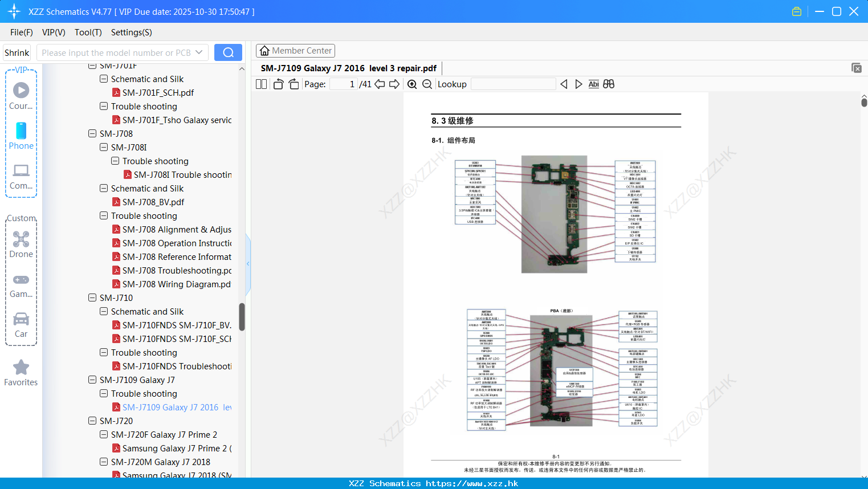
Task: Open SM-J708I Trouble shooting PDF
Action: pyautogui.click(x=182, y=174)
